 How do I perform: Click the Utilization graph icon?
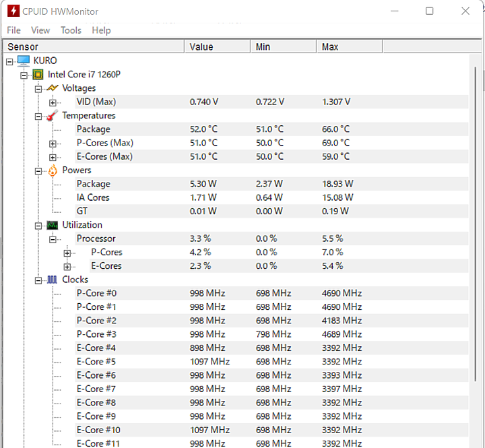[53, 225]
